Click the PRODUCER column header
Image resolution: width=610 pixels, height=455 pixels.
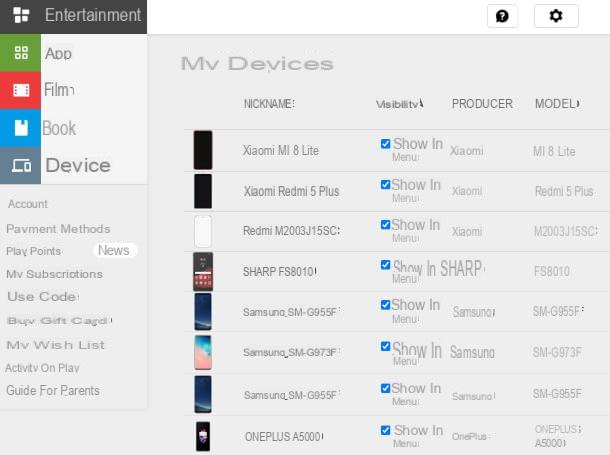tap(482, 104)
